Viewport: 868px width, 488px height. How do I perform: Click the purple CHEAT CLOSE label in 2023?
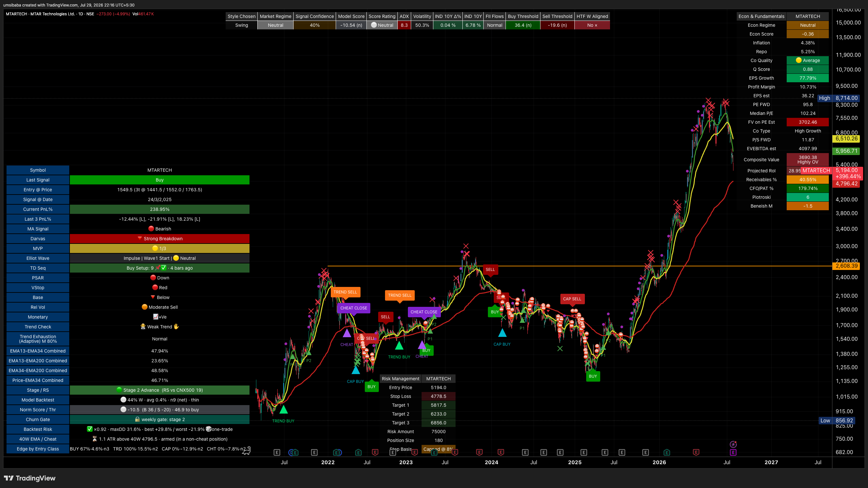424,312
